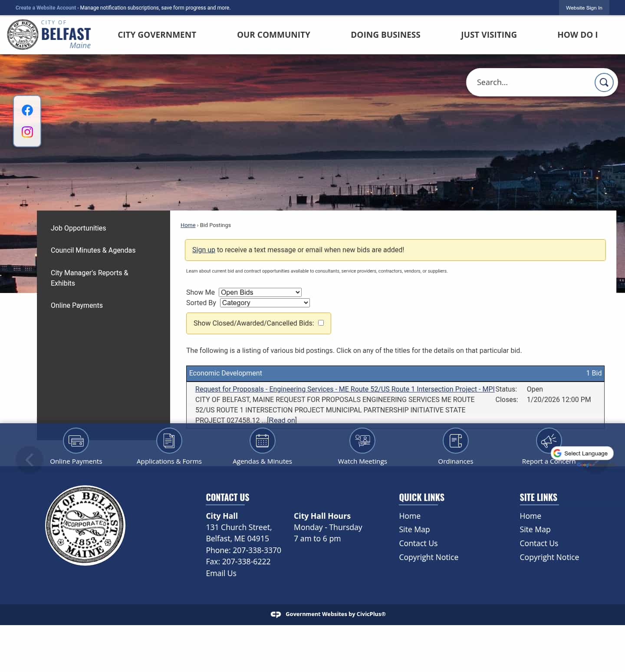Open the DOING BUSINESS menu
Image resolution: width=625 pixels, height=672 pixels.
click(385, 35)
